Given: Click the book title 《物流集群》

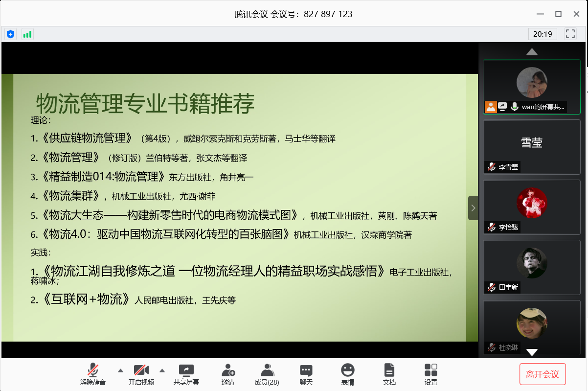Looking at the screenshot, I should point(71,196).
